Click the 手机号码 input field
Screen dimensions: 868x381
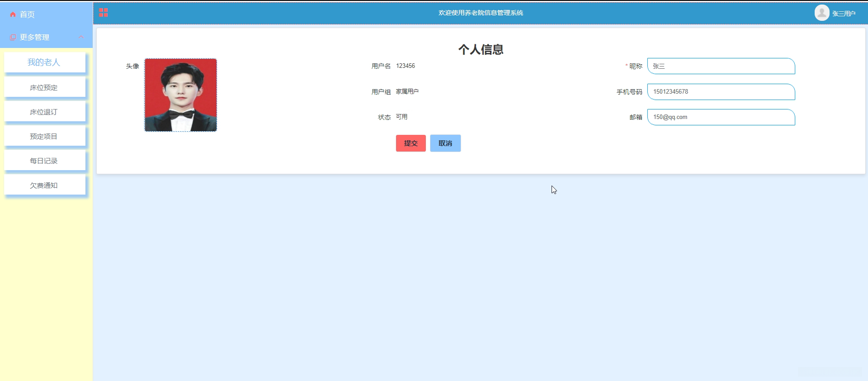click(x=721, y=92)
